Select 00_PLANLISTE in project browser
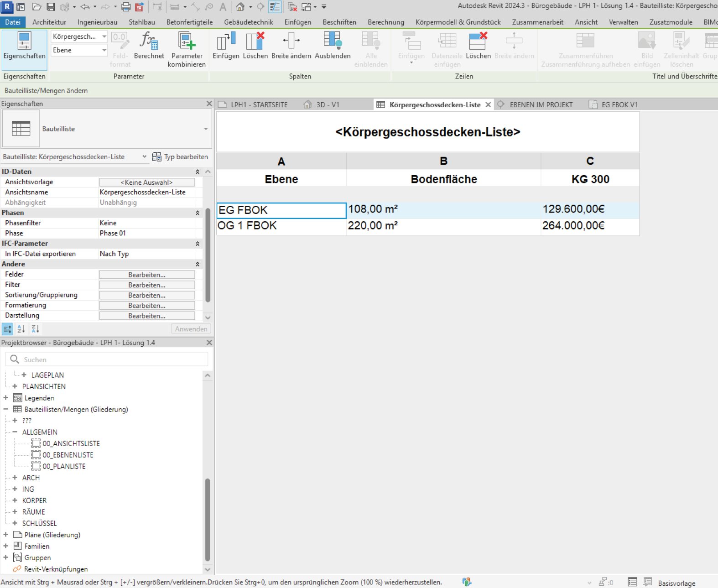Screen dimensions: 718x588 [64, 466]
